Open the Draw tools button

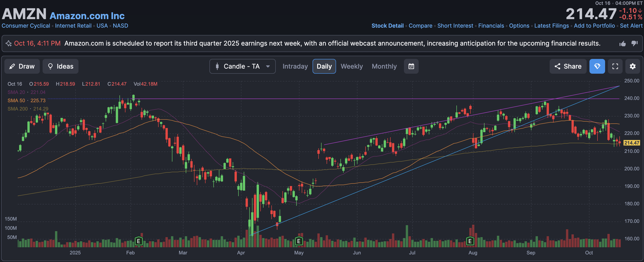(x=22, y=66)
